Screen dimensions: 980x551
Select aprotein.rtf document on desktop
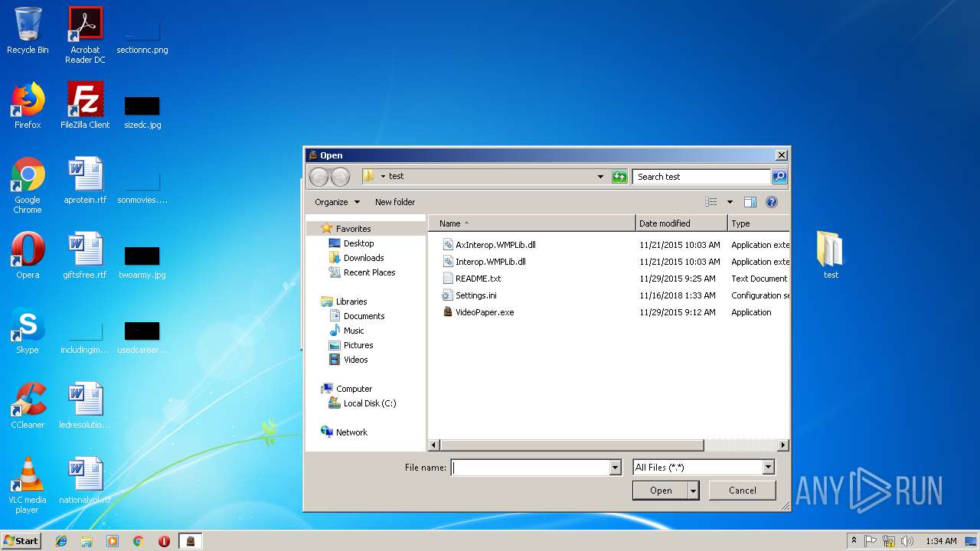(x=85, y=181)
